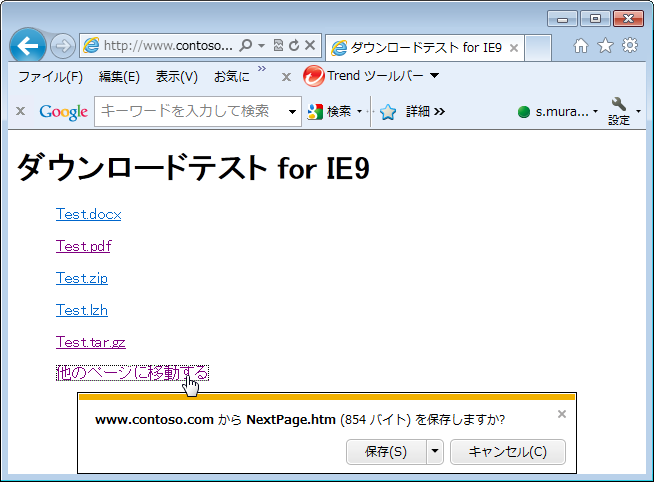654x482 pixels.
Task: Open Google toolbar wrench settings
Action: (x=619, y=106)
